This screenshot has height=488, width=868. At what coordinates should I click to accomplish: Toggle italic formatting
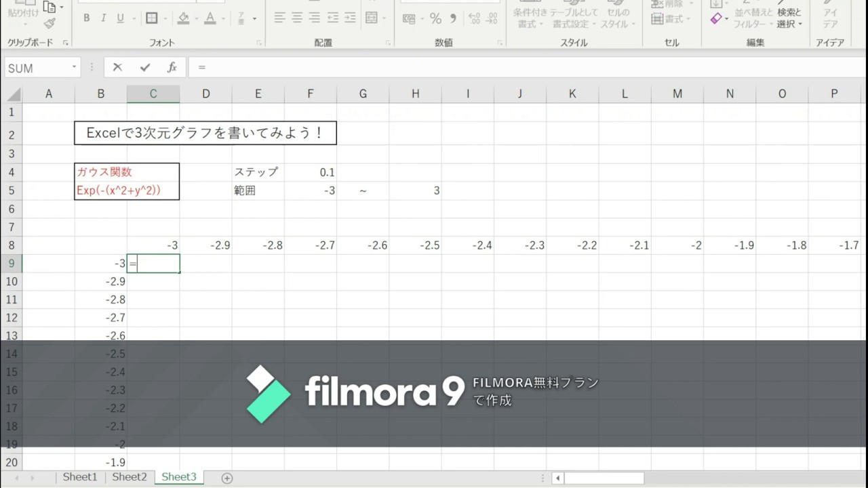point(104,18)
